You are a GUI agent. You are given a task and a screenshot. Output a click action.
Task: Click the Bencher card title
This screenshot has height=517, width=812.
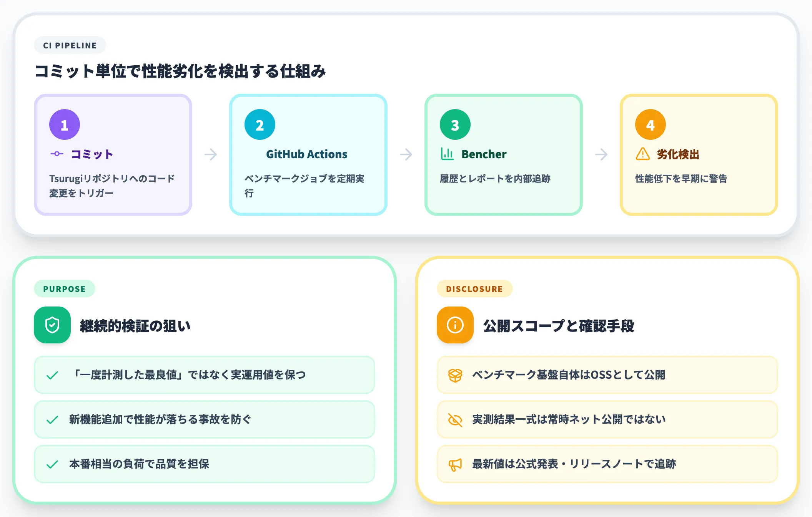[x=484, y=154]
